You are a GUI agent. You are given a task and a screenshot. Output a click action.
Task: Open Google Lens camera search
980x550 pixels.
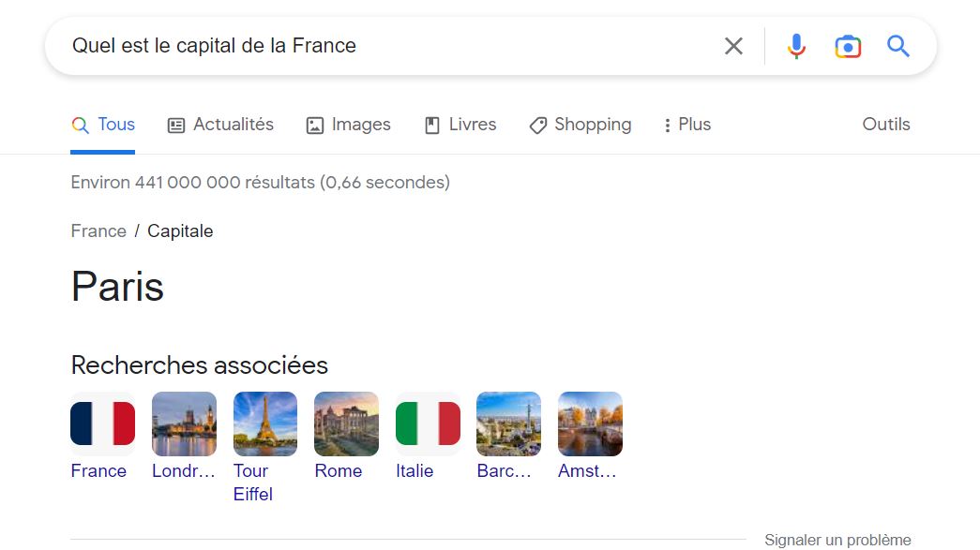[x=848, y=45]
